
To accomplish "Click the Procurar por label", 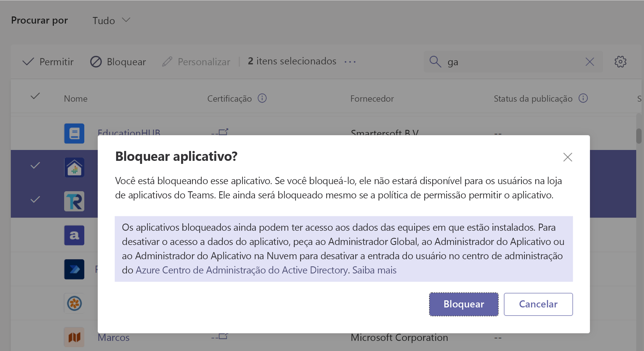I will 39,21.
